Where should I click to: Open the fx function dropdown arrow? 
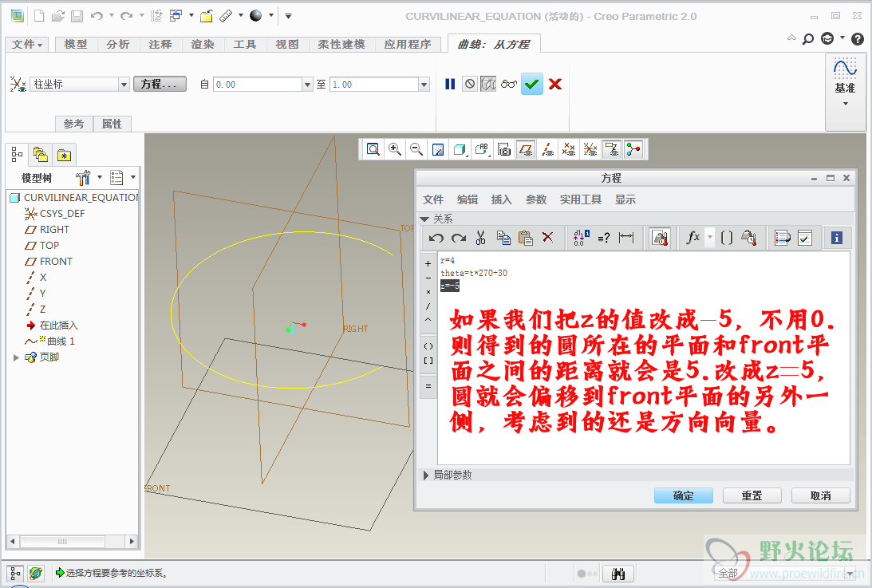pos(709,238)
